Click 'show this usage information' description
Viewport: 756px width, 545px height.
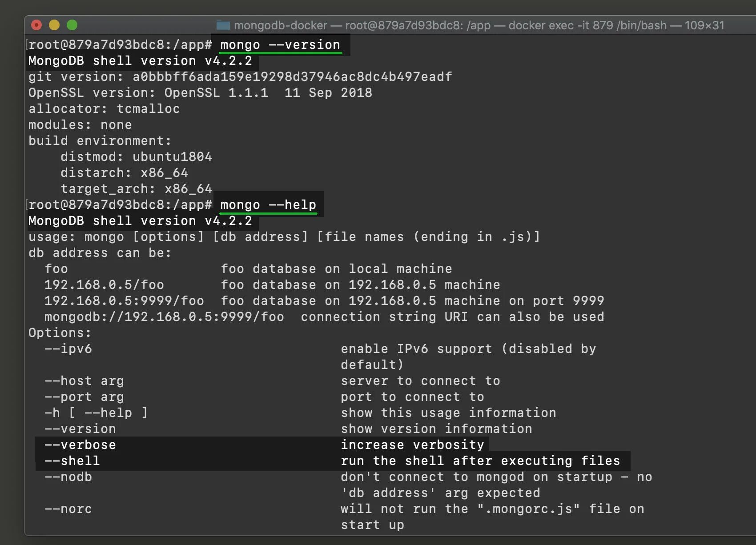click(448, 413)
